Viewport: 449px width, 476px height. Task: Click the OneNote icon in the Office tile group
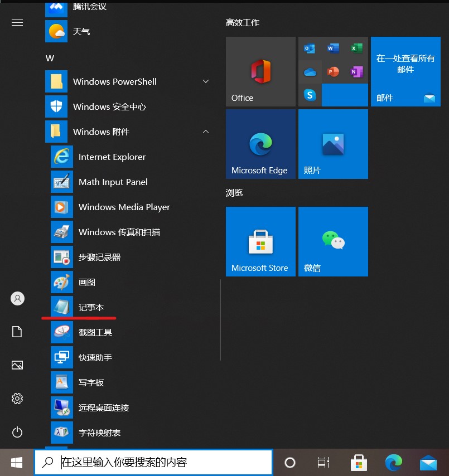(356, 72)
